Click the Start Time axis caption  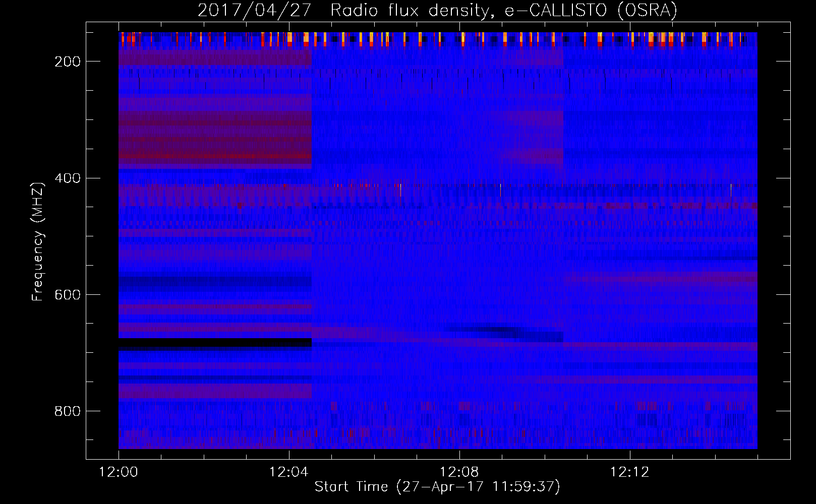coord(437,487)
